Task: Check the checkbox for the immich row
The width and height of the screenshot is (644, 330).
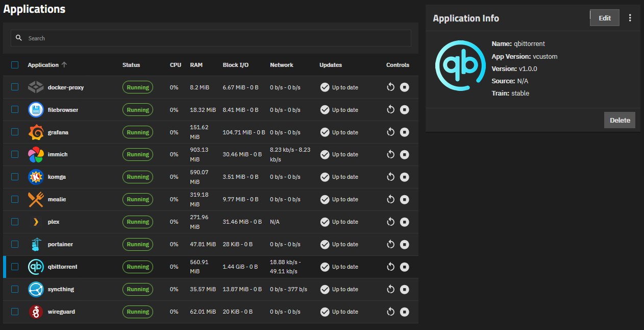Action: 14,154
